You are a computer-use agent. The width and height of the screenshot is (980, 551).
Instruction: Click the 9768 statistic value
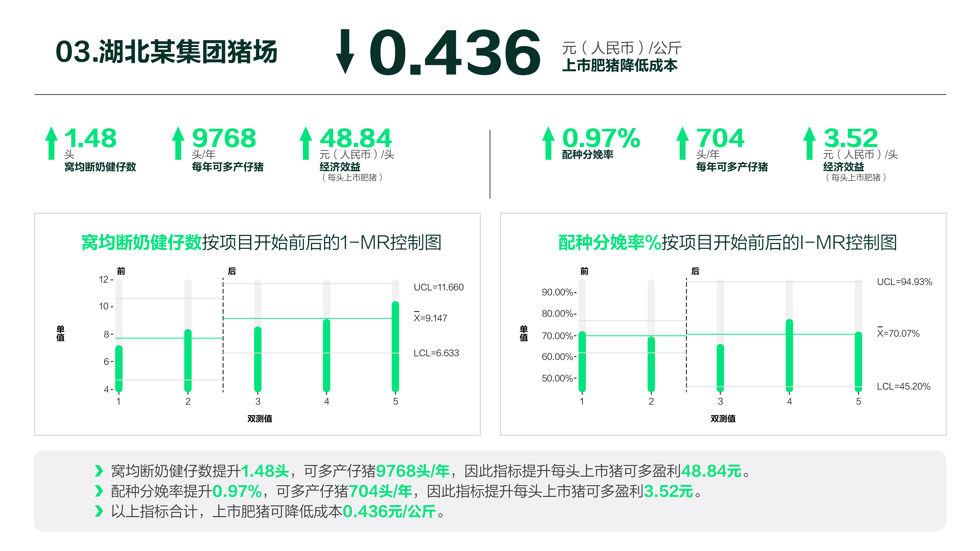click(224, 138)
